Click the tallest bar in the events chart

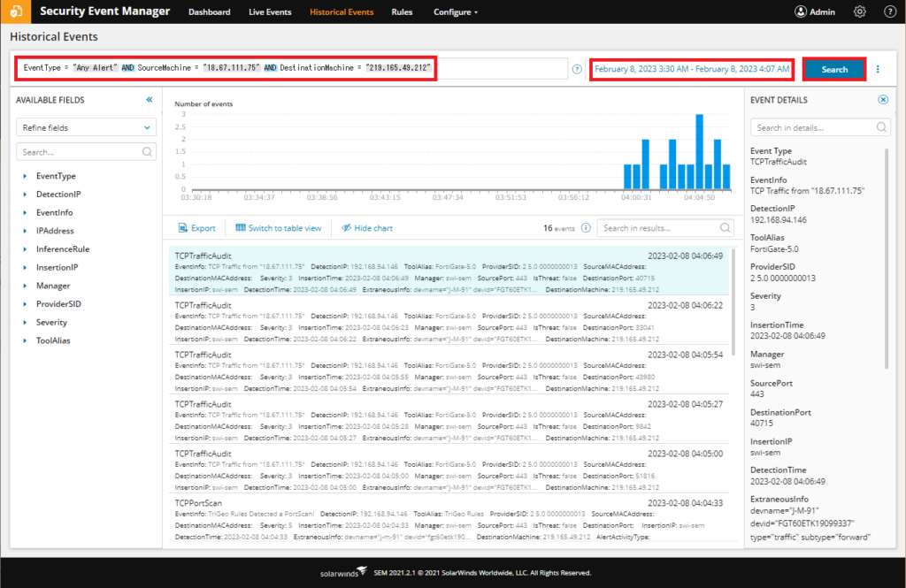pos(699,151)
